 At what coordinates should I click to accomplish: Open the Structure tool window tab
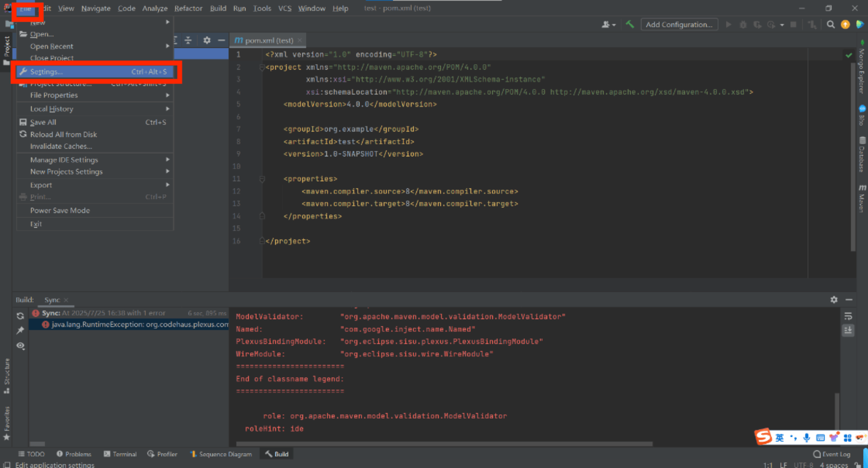pos(7,375)
